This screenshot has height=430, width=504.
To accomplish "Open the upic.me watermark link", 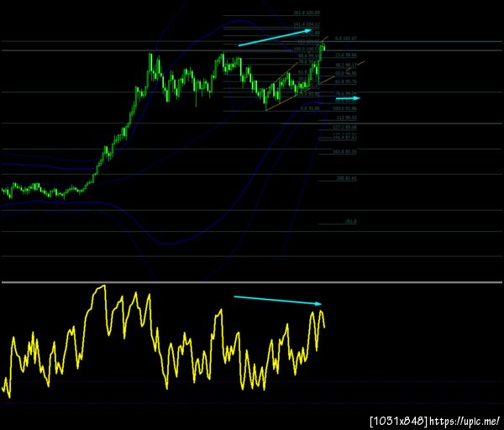I will pyautogui.click(x=465, y=421).
